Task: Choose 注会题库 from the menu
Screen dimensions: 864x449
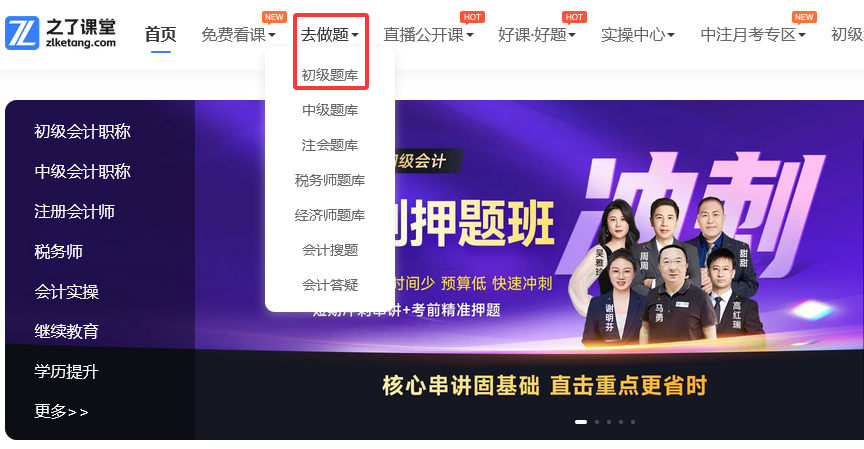Action: (x=330, y=145)
